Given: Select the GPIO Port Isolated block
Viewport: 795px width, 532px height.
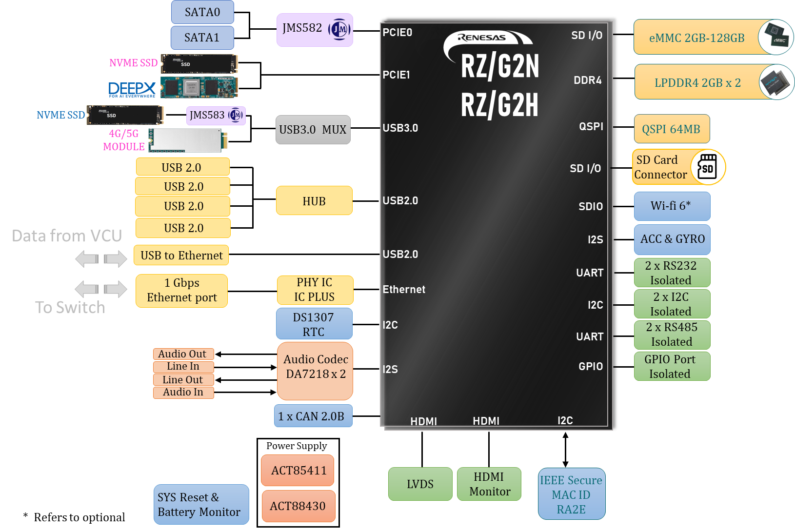Looking at the screenshot, I should click(672, 366).
